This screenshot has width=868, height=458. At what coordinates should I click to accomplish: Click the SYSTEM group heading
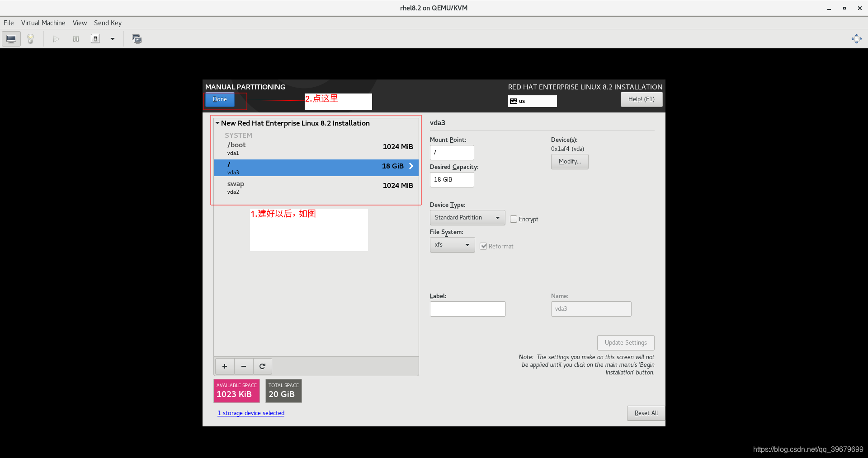238,136
